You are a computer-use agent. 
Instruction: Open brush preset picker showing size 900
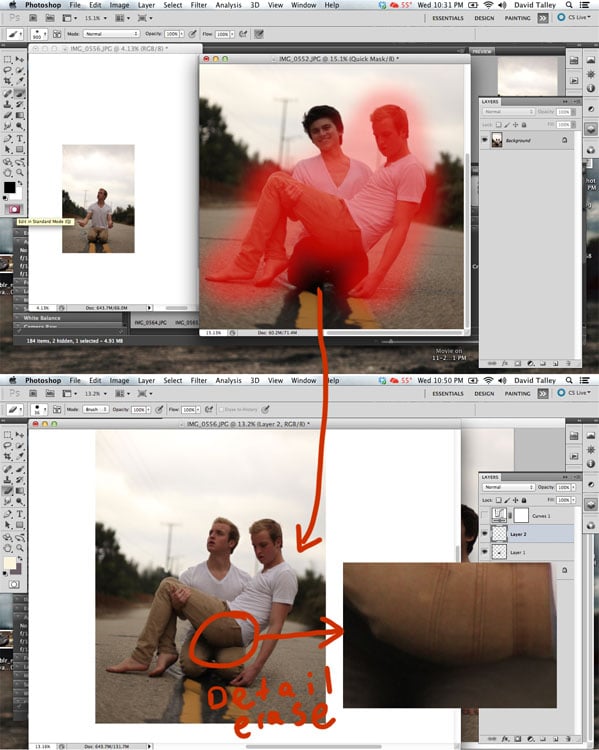pos(39,34)
